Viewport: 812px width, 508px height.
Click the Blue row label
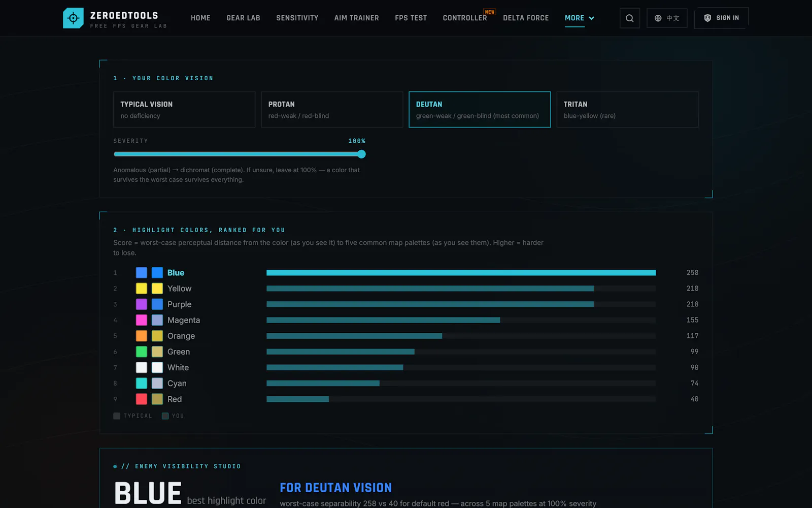[x=176, y=273]
